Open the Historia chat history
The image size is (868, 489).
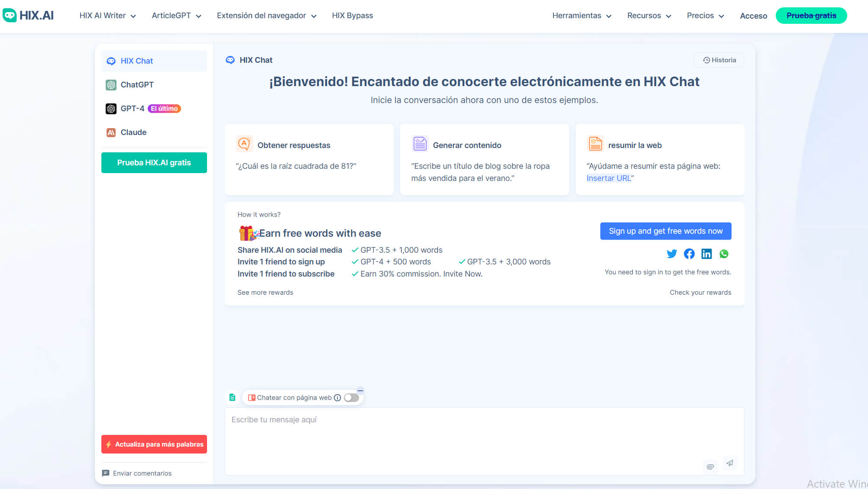coord(719,60)
